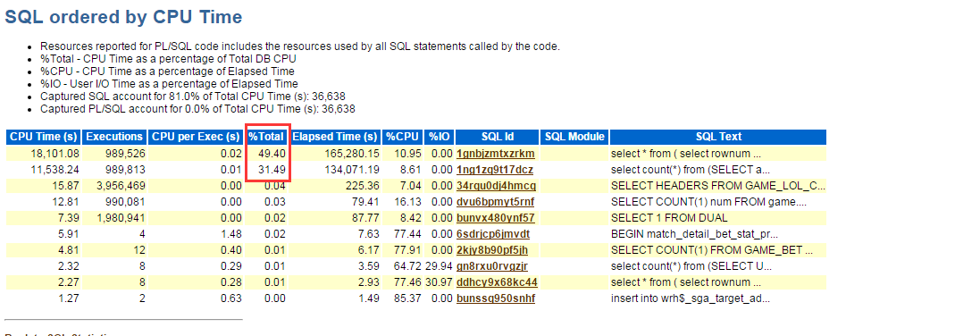The width and height of the screenshot is (980, 336).
Task: Click SQL text 'SELECT HEADERS FROM GAME_LOL_C...'
Action: [x=718, y=186]
